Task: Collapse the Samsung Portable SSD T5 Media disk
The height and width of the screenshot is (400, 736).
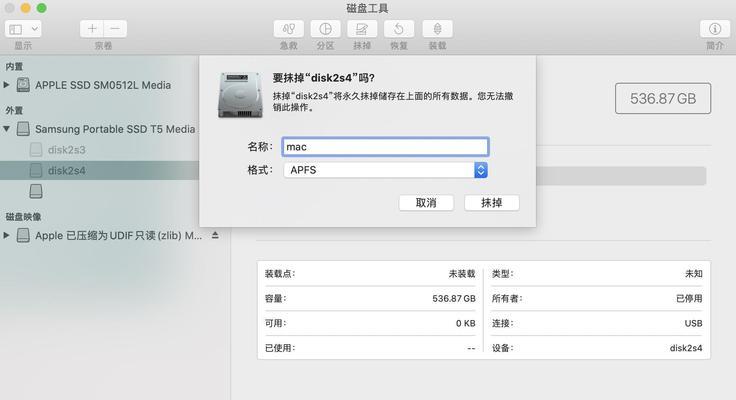Action: [7, 129]
